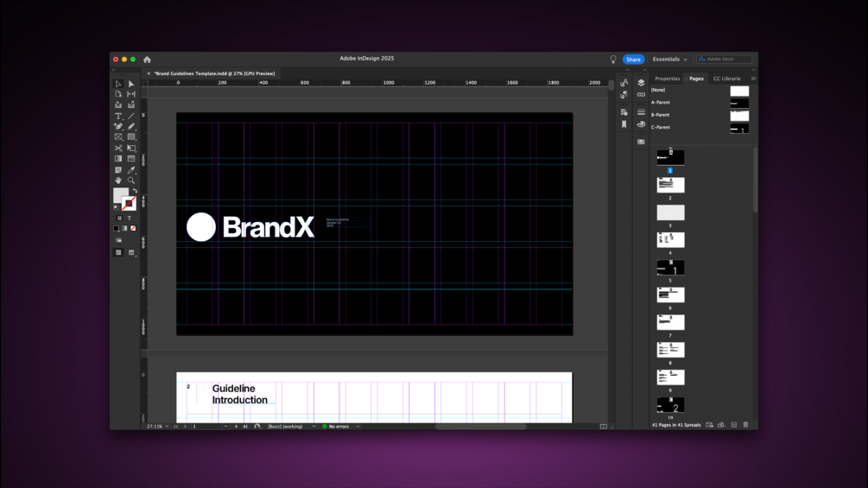Select the Free Transform tool
Image resolution: width=868 pixels, height=488 pixels.
[x=131, y=149]
